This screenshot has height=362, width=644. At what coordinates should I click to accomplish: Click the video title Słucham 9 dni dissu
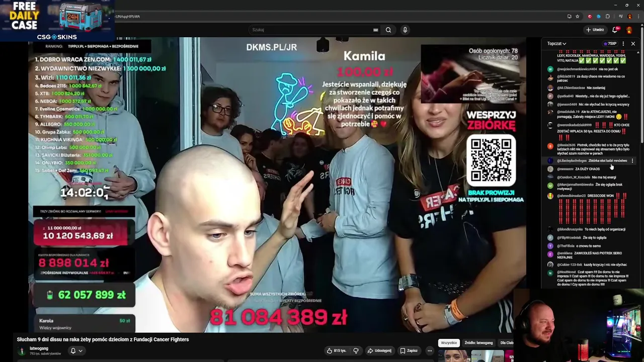pyautogui.click(x=103, y=339)
